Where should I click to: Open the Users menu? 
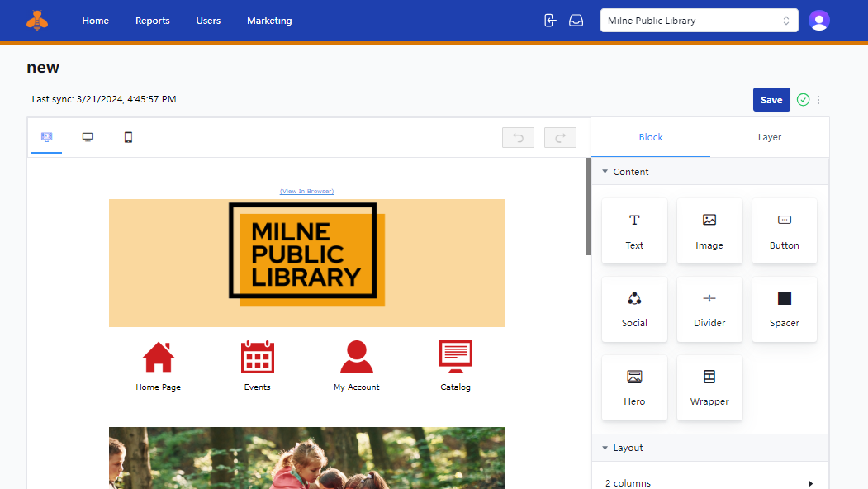tap(208, 21)
